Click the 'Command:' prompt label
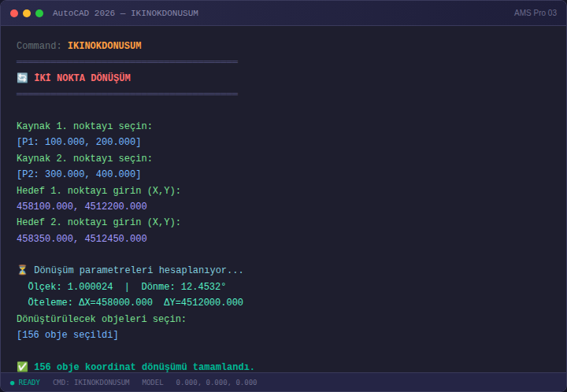567x392 pixels. (39, 46)
